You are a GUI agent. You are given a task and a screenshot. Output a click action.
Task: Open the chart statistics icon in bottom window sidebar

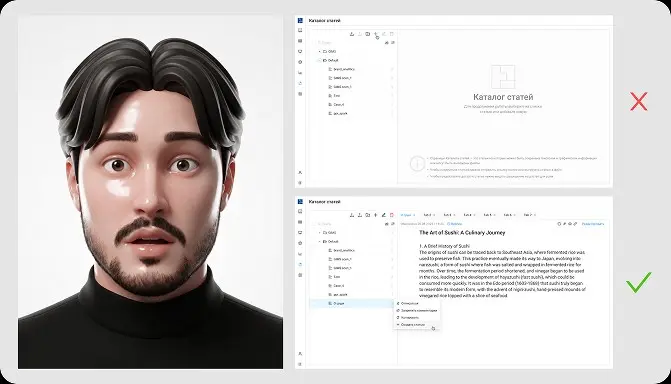[x=300, y=254]
